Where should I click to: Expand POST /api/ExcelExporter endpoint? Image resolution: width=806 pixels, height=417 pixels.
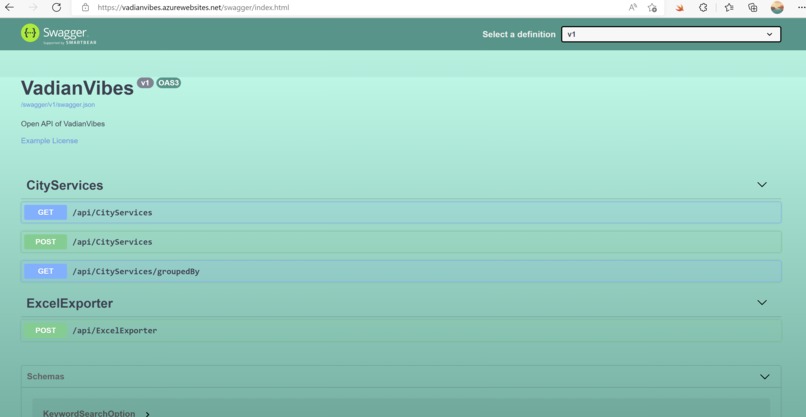[x=401, y=330]
